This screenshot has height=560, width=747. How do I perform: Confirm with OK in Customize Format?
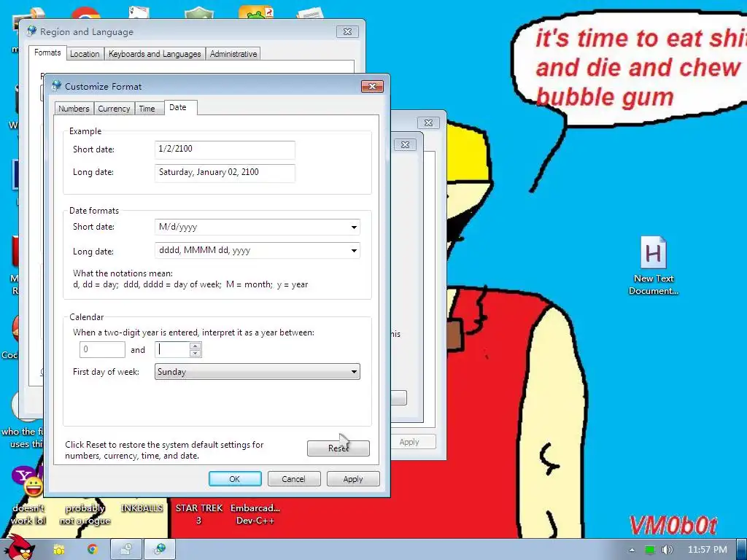[235, 479]
